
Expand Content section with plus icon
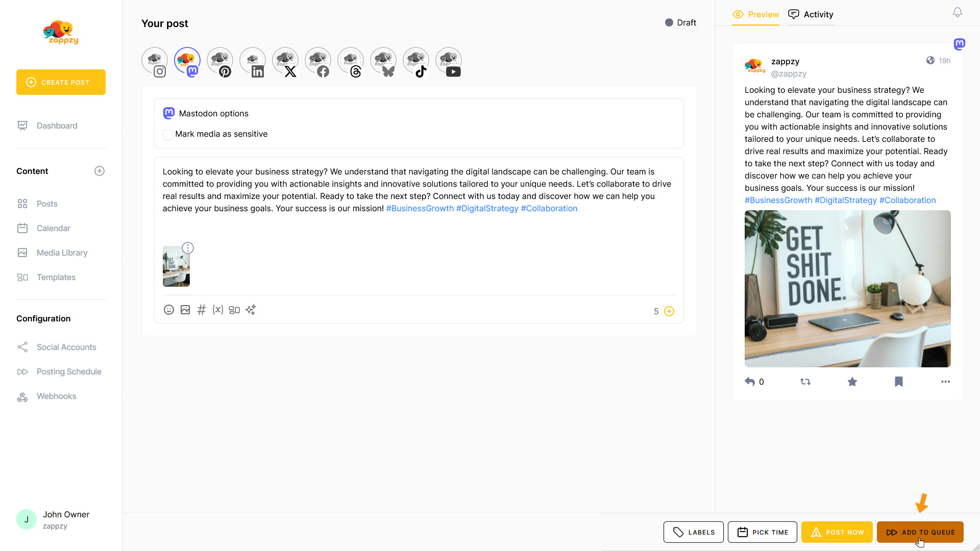click(x=100, y=171)
